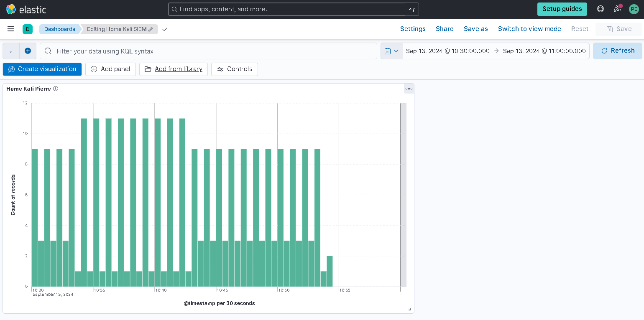Click the September 13, 2024 axis label
Viewport: 644px width, 320px height.
coord(53,295)
